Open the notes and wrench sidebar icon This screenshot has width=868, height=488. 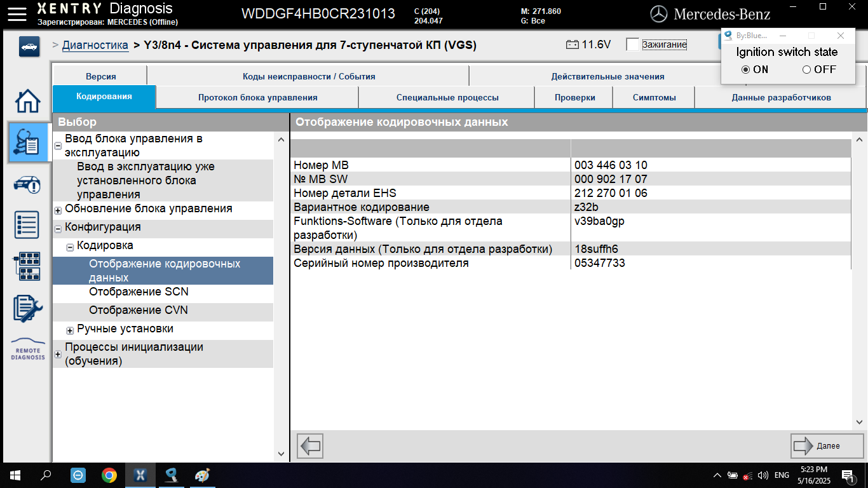coord(27,309)
